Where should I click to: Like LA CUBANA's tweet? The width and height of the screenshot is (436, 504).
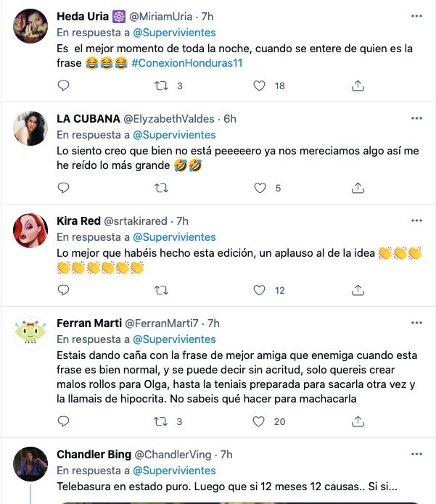coord(259,188)
